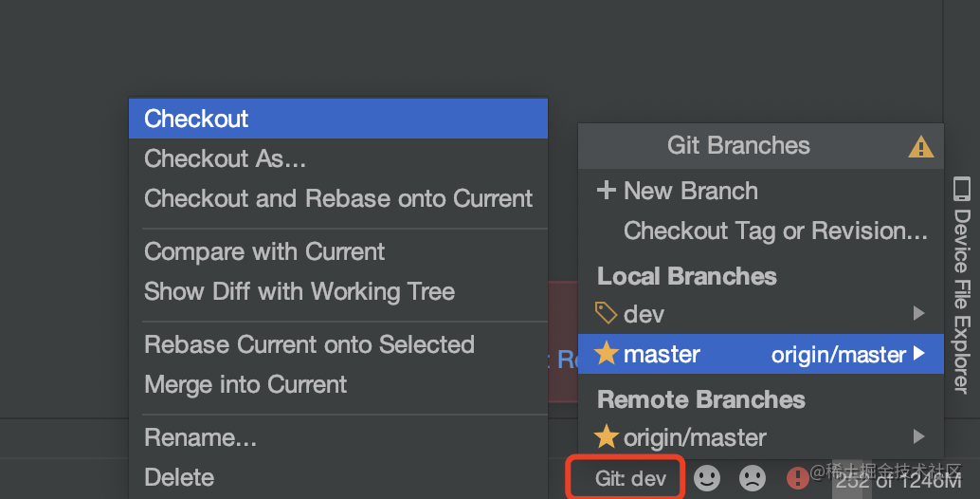This screenshot has height=499, width=980.
Task: Click the tag icon next to dev
Action: [606, 313]
